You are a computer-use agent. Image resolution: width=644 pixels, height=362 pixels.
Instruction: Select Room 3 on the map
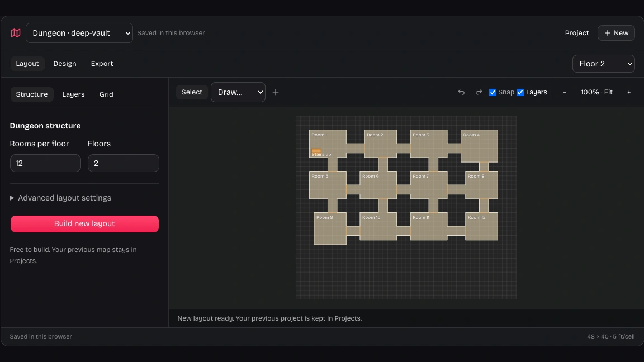click(429, 144)
